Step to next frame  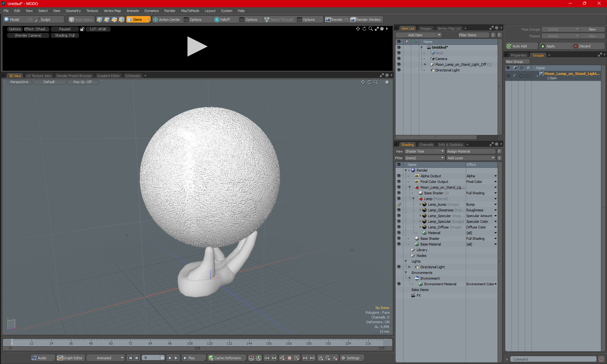[x=169, y=358]
